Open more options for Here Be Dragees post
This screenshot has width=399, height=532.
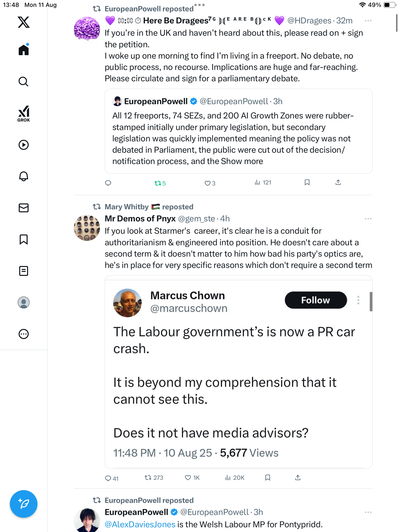tap(368, 21)
